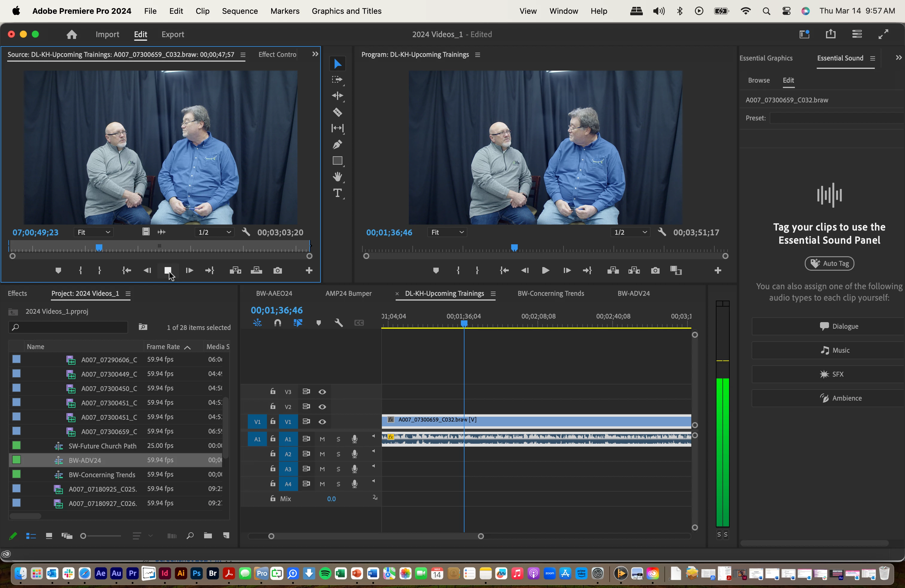This screenshot has width=905, height=588.
Task: Open the Essential Sound Preset dropdown
Action: point(836,118)
